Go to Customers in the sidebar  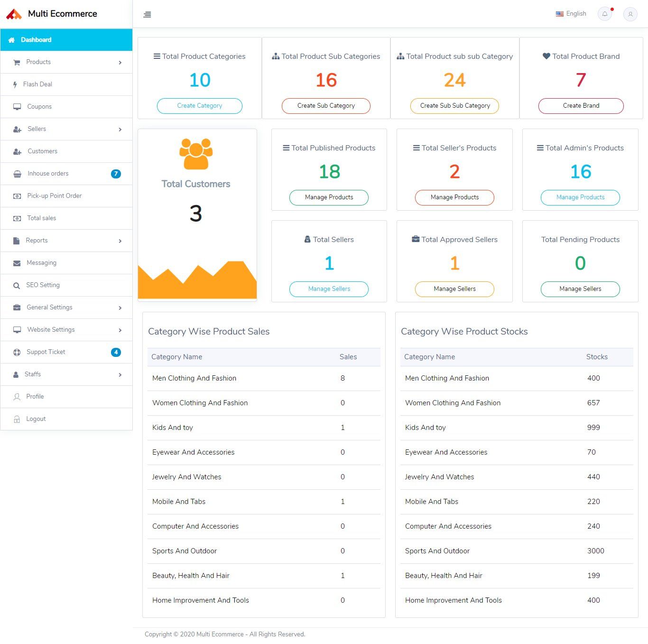click(66, 151)
